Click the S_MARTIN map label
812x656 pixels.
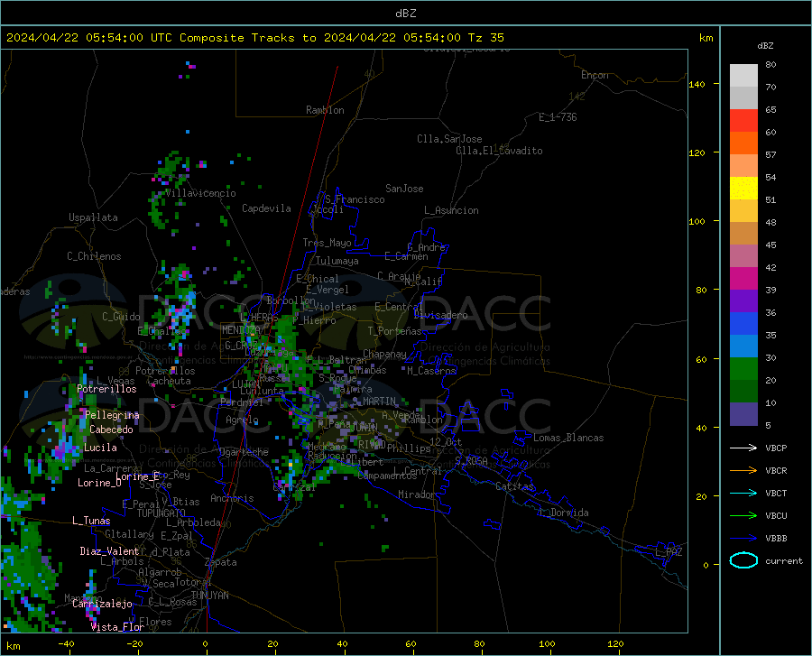tap(374, 402)
